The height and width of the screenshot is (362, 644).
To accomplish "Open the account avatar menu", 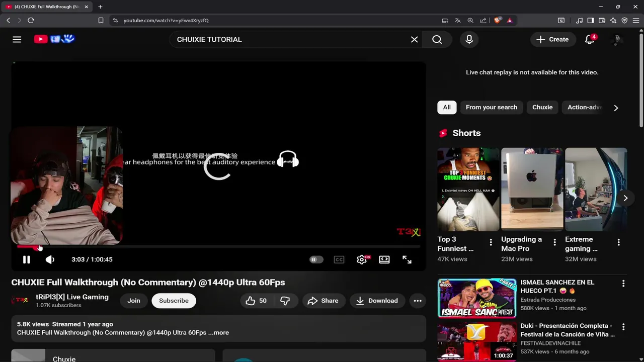I will point(616,39).
